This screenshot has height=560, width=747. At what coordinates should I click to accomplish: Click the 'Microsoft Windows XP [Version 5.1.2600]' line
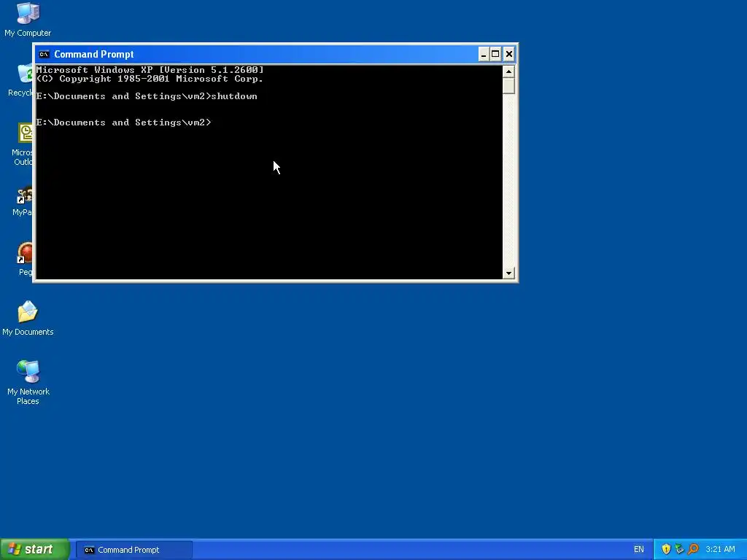click(150, 69)
